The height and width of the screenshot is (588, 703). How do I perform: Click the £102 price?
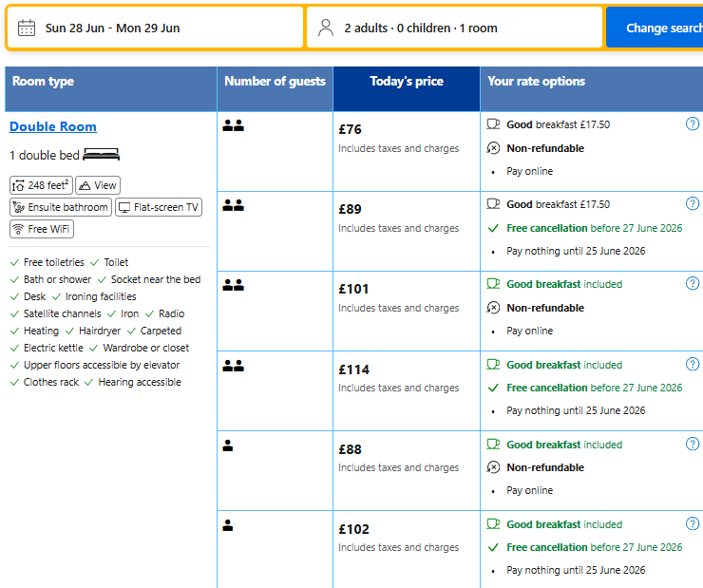353,529
